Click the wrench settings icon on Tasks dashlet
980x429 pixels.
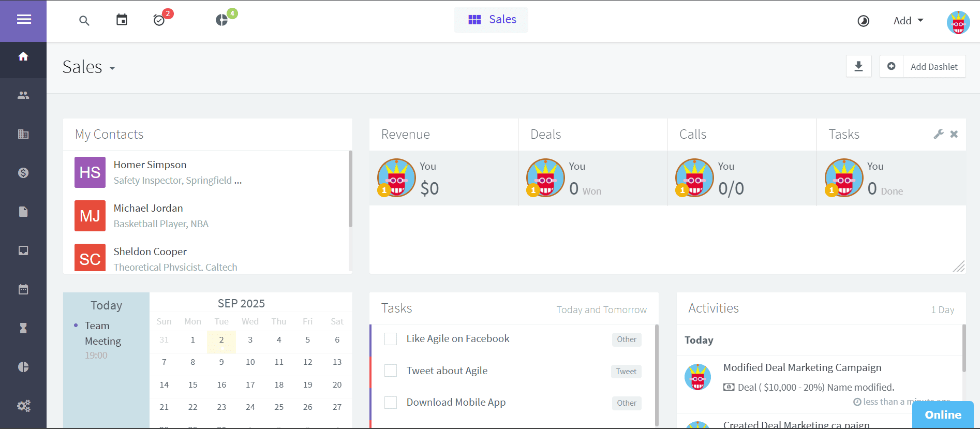coord(938,134)
